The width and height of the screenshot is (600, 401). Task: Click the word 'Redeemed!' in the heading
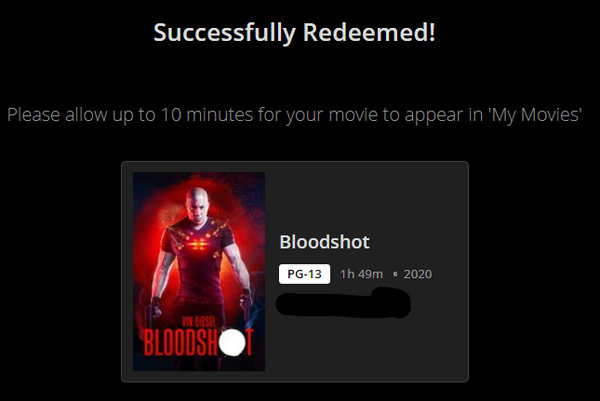(x=369, y=33)
